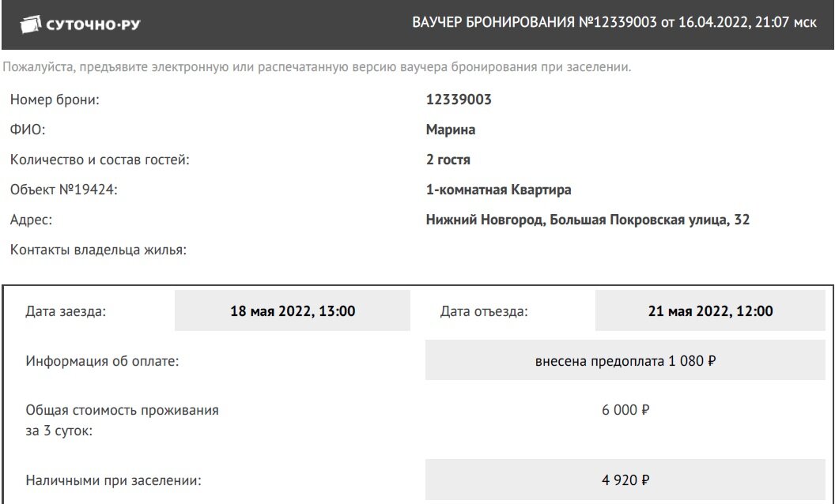Click the check-out date box 21 мая 2022
The image size is (835, 504).
coord(710,310)
